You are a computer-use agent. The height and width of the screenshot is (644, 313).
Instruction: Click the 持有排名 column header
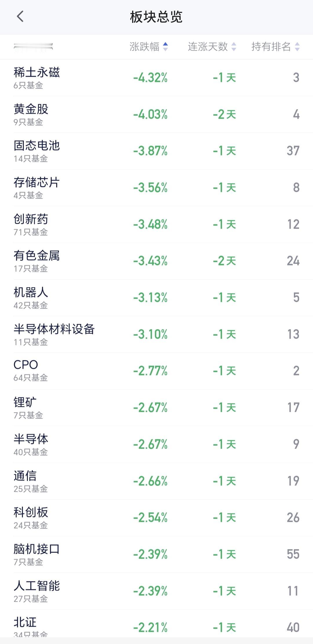(x=271, y=47)
